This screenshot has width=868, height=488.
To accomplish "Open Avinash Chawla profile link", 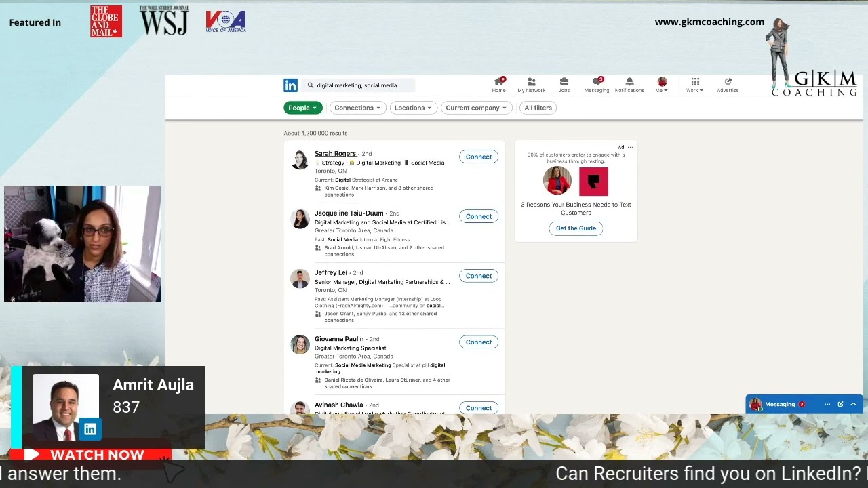I will click(338, 405).
